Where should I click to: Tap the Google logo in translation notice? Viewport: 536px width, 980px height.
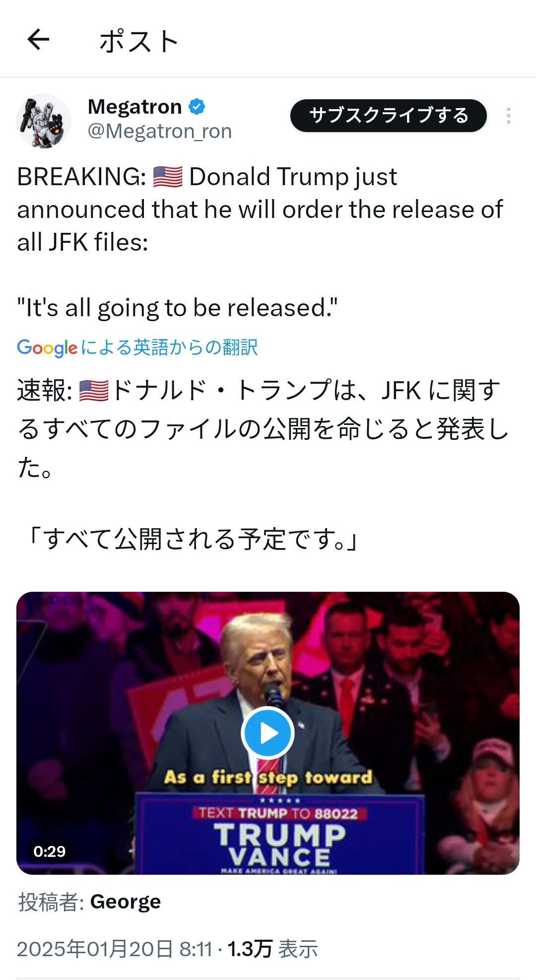(x=47, y=348)
